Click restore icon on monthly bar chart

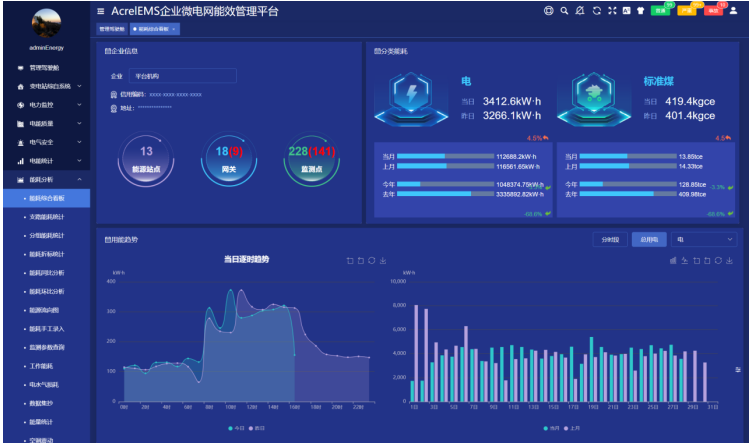(x=718, y=261)
